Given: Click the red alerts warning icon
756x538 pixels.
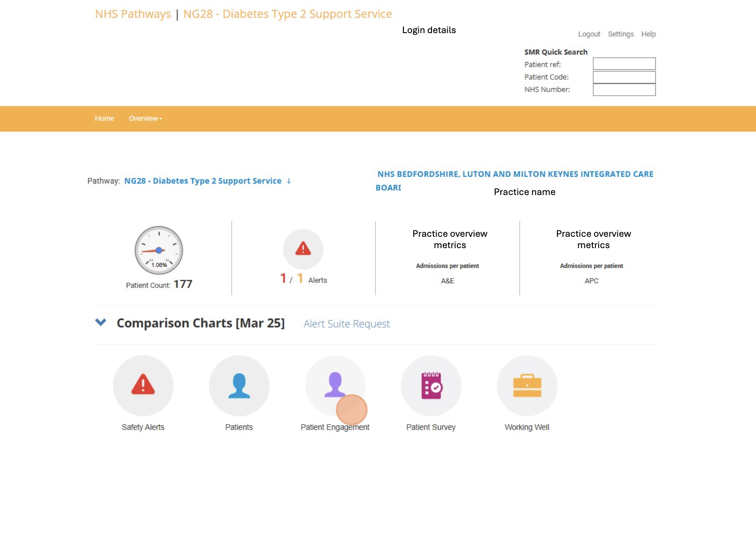Looking at the screenshot, I should coord(303,249).
